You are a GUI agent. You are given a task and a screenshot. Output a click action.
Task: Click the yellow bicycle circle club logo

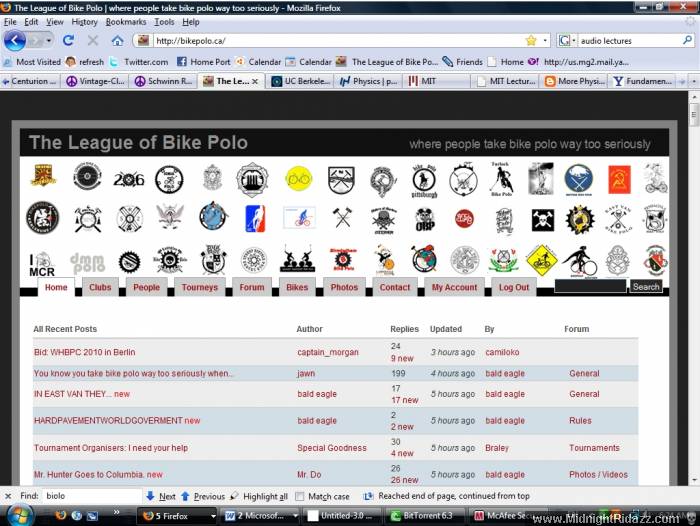click(299, 179)
